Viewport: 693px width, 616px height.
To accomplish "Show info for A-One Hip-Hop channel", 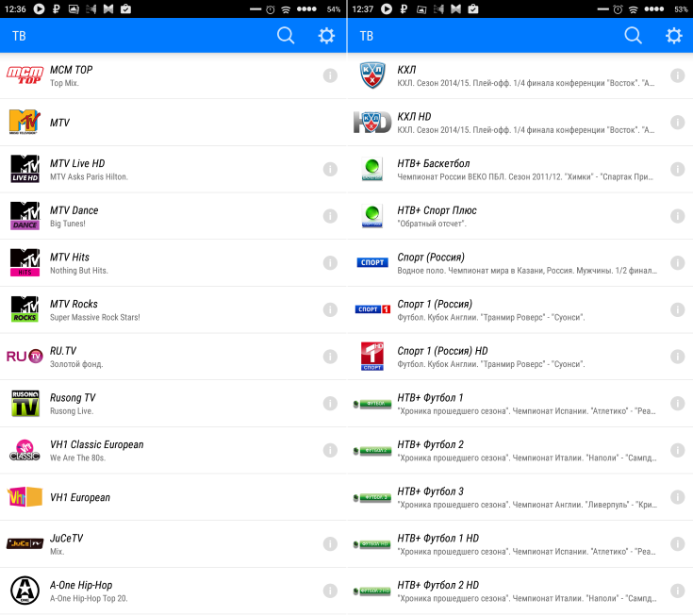I will coord(330,591).
